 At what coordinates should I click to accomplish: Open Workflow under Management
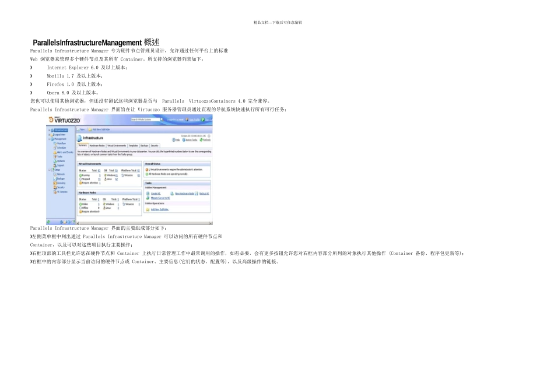pos(61,143)
